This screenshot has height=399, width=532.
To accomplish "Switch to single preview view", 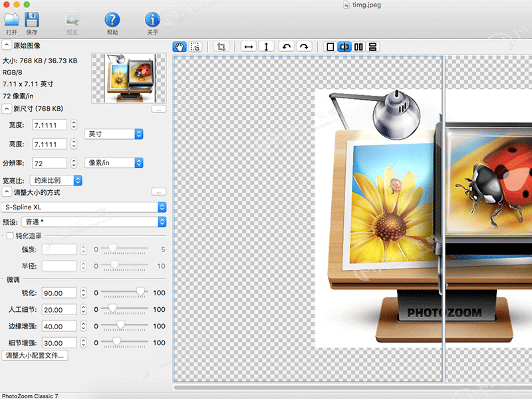I will coord(330,47).
